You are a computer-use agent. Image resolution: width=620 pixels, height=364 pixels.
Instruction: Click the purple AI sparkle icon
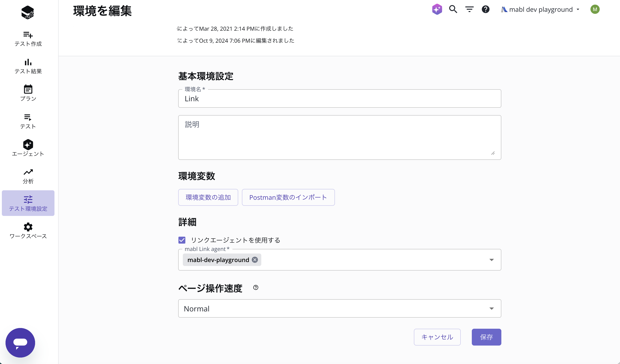[437, 9]
